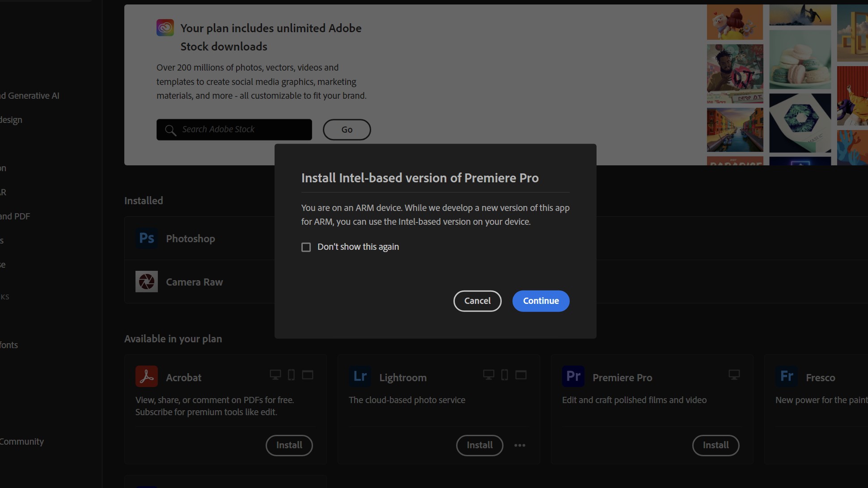Expand available plan apps section

click(173, 338)
